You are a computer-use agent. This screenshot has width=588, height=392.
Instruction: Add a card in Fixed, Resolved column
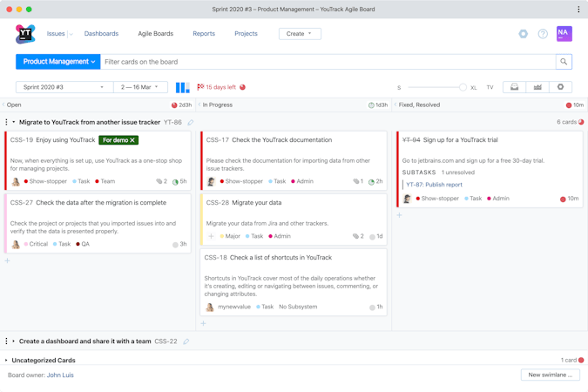399,215
